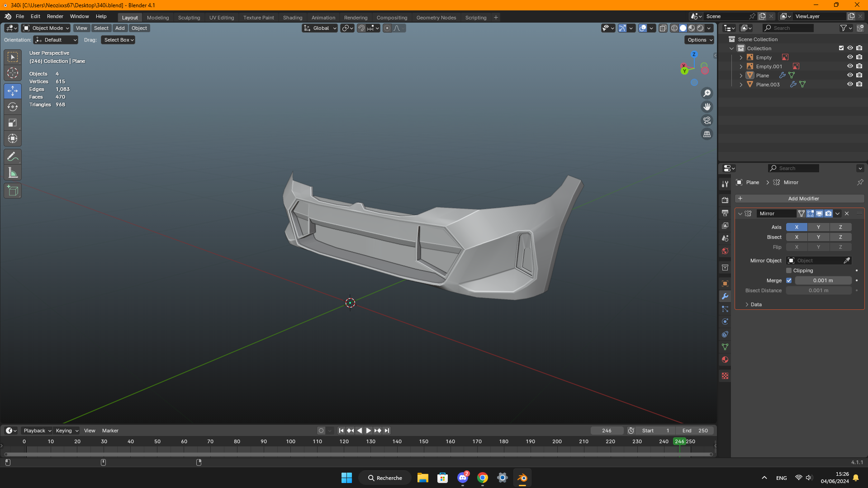The image size is (868, 488).
Task: Select the Measure tool
Action: click(x=13, y=173)
